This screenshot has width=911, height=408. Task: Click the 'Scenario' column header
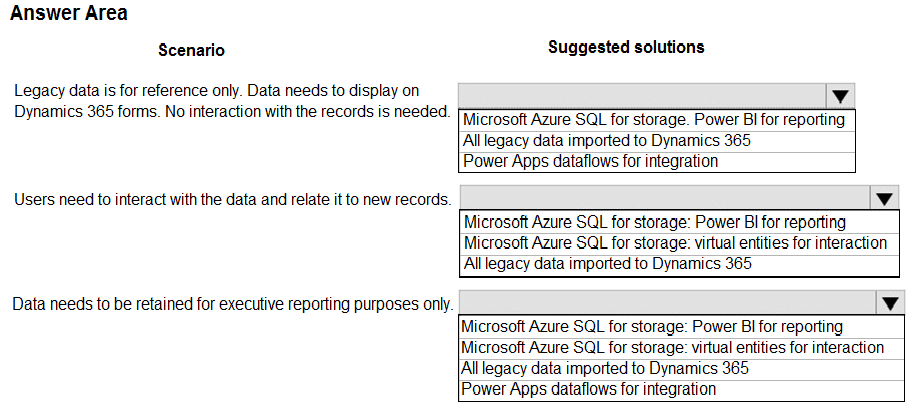[191, 50]
